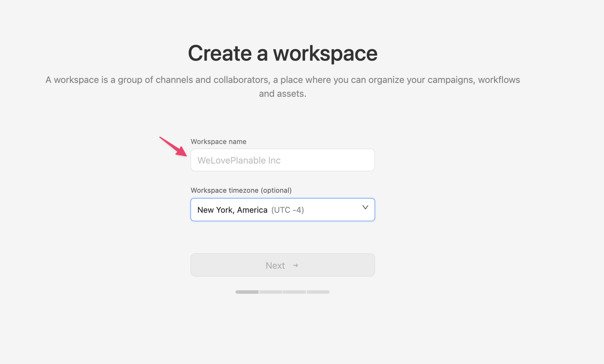604x364 pixels.
Task: Open the Workspace timezone dropdown
Action: (282, 210)
